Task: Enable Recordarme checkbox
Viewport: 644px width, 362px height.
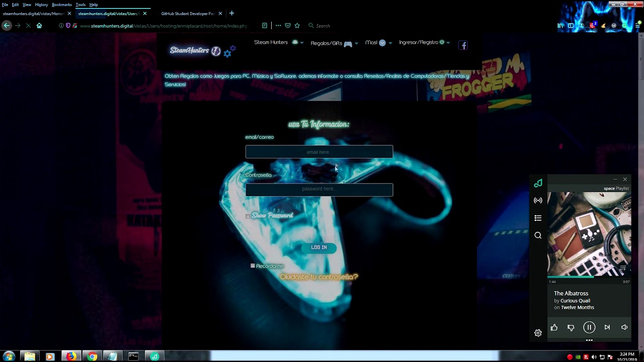Action: point(253,265)
